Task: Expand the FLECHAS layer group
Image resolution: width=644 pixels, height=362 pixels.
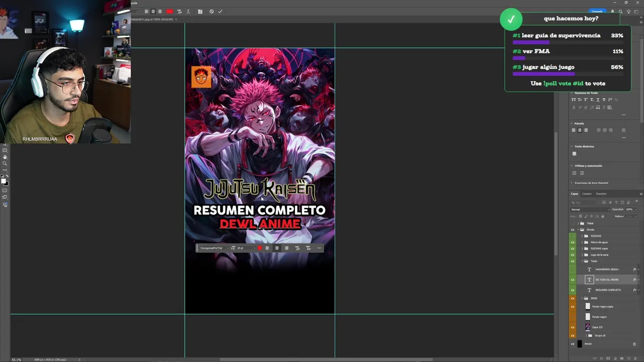Action: [x=582, y=236]
